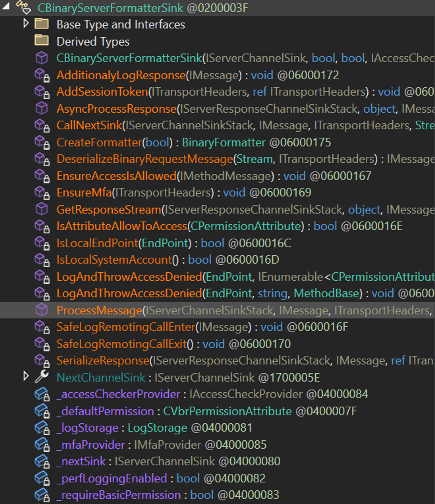The image size is (435, 504).
Task: Click the field icon beside _mfaProvider
Action: (42, 445)
